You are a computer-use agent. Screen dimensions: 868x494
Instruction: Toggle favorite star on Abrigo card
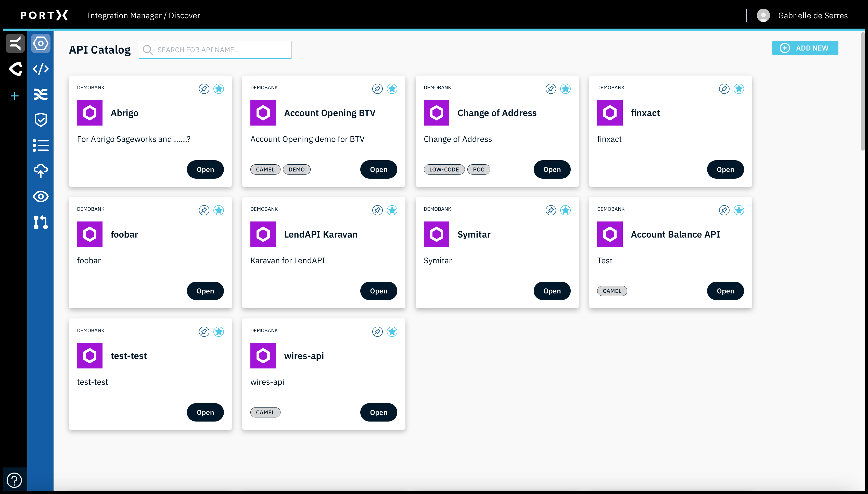click(219, 89)
